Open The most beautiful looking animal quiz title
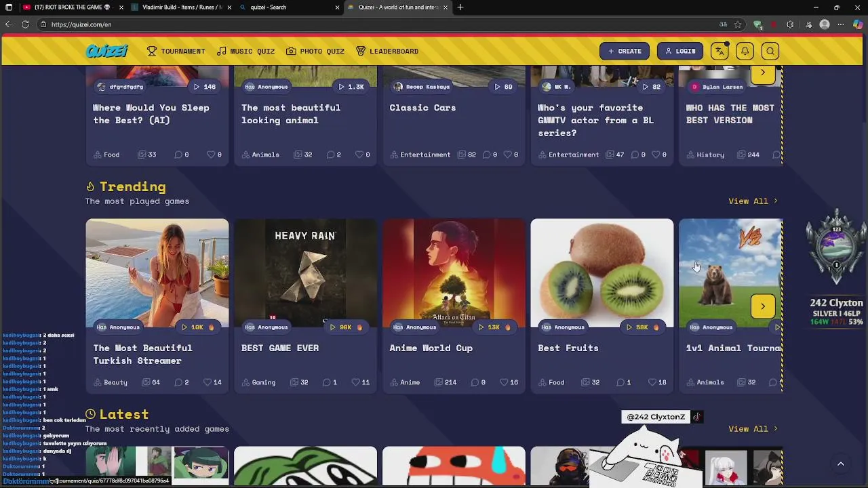 291,114
